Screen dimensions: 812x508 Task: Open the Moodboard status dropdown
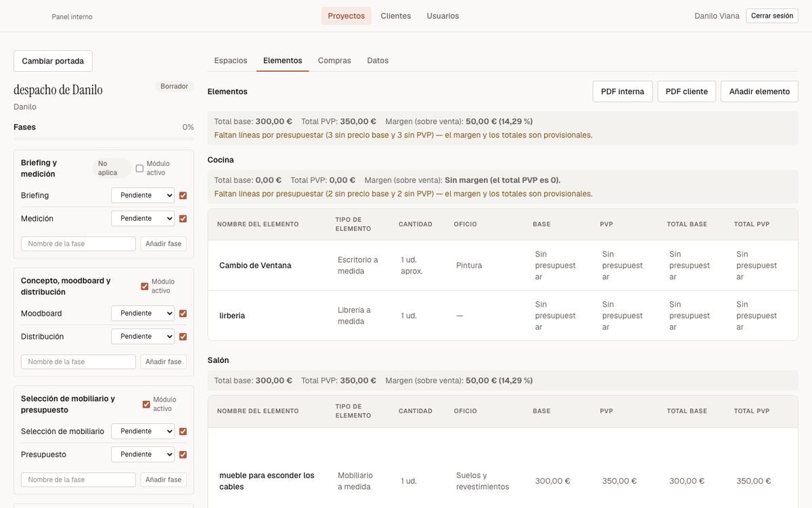click(x=143, y=314)
